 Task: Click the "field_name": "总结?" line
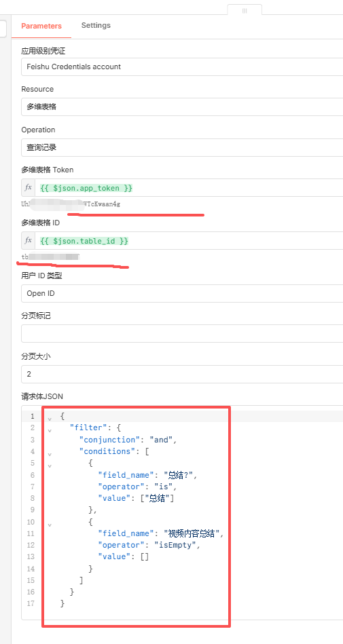(x=147, y=475)
